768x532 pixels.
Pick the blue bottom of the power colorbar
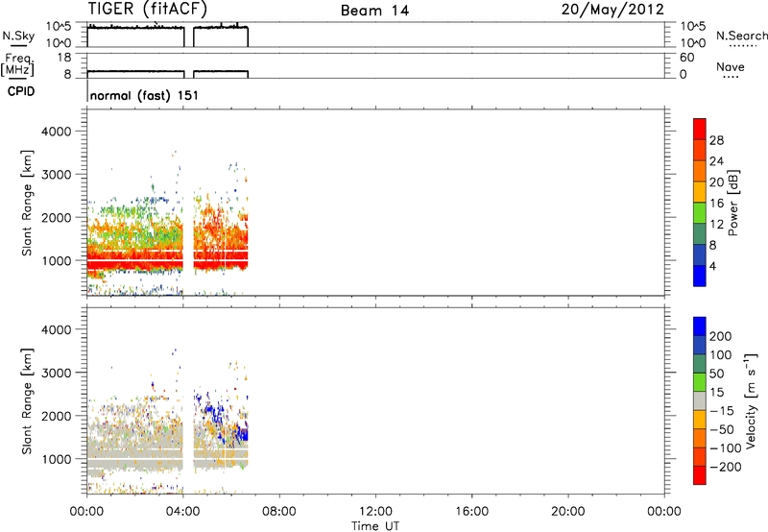click(700, 276)
